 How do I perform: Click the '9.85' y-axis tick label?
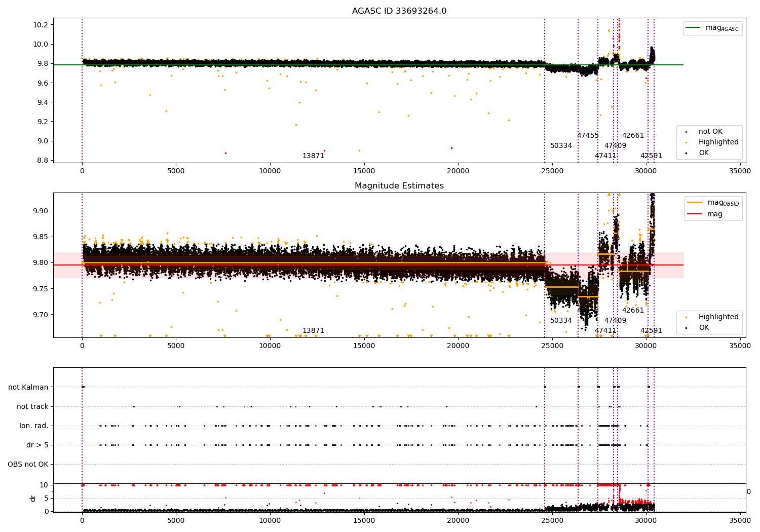(41, 237)
